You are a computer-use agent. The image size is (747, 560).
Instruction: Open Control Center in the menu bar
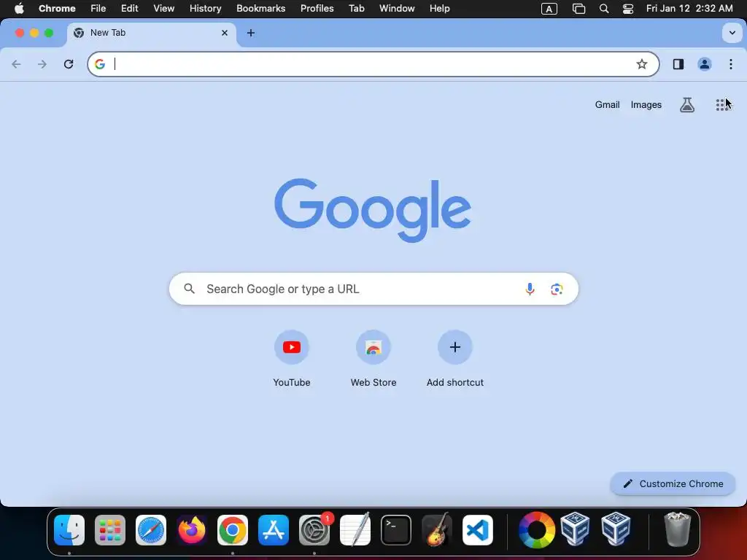628,9
